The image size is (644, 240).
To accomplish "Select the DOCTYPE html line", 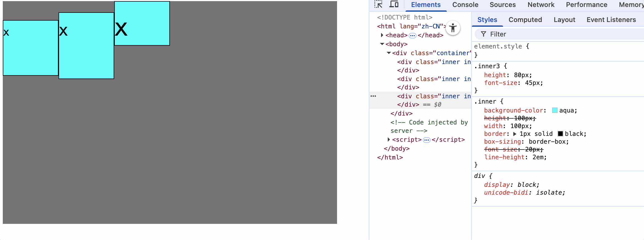I will [404, 17].
